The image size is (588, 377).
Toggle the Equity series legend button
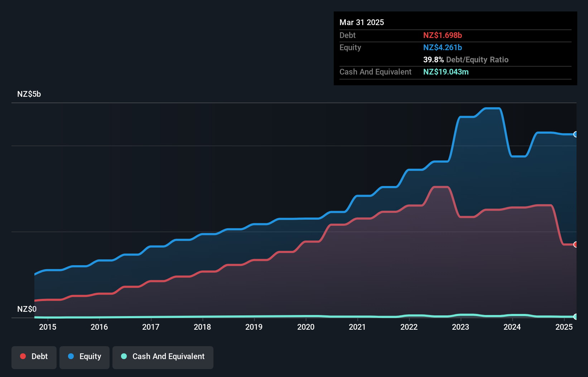coord(85,357)
